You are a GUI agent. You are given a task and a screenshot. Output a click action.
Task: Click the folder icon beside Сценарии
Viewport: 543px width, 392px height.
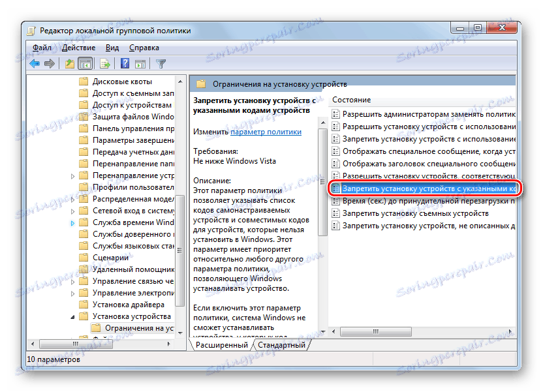[83, 258]
